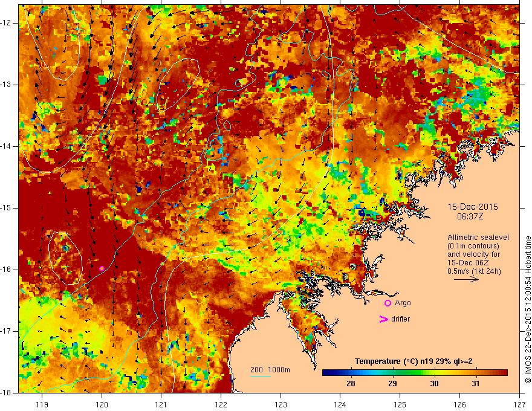This screenshot has height=411, width=532.
Task: Click the IMOS copyright timestamp text
Action: [x=528, y=309]
